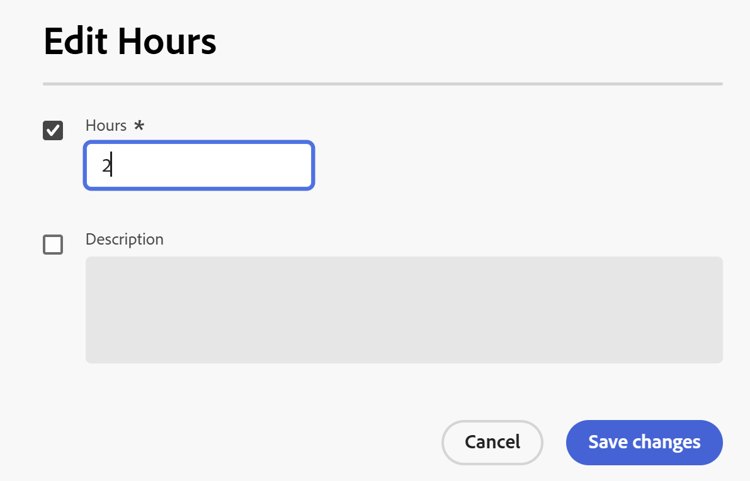
Task: Tick the empty box beside Description
Action: point(53,244)
